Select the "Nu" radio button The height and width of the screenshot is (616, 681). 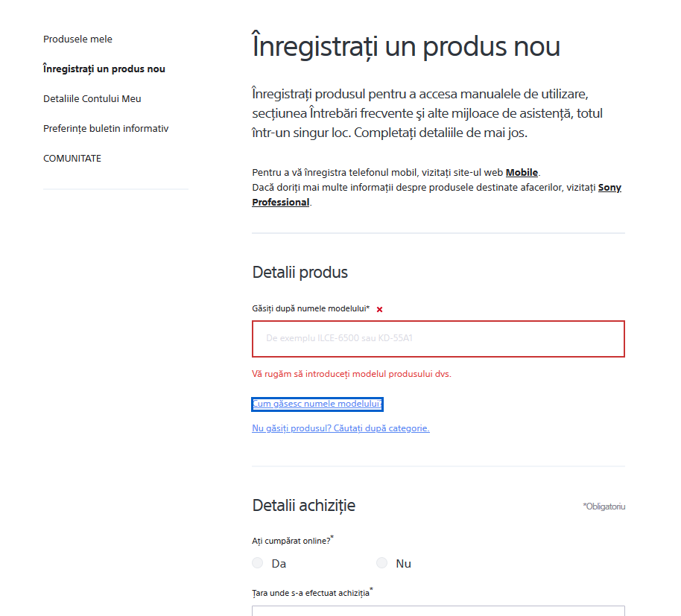(382, 563)
